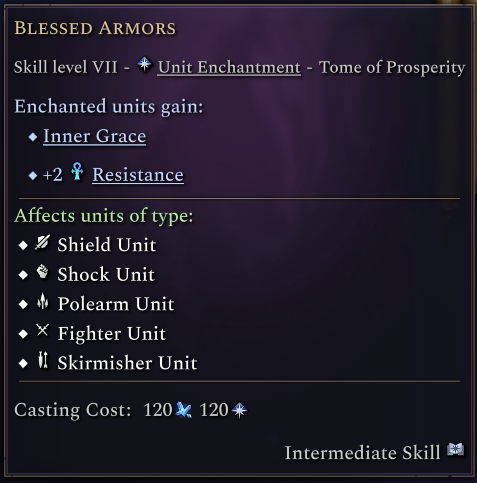Viewport: 477px width, 483px height.
Task: Click the Intermediate Skill label
Action: pos(363,453)
